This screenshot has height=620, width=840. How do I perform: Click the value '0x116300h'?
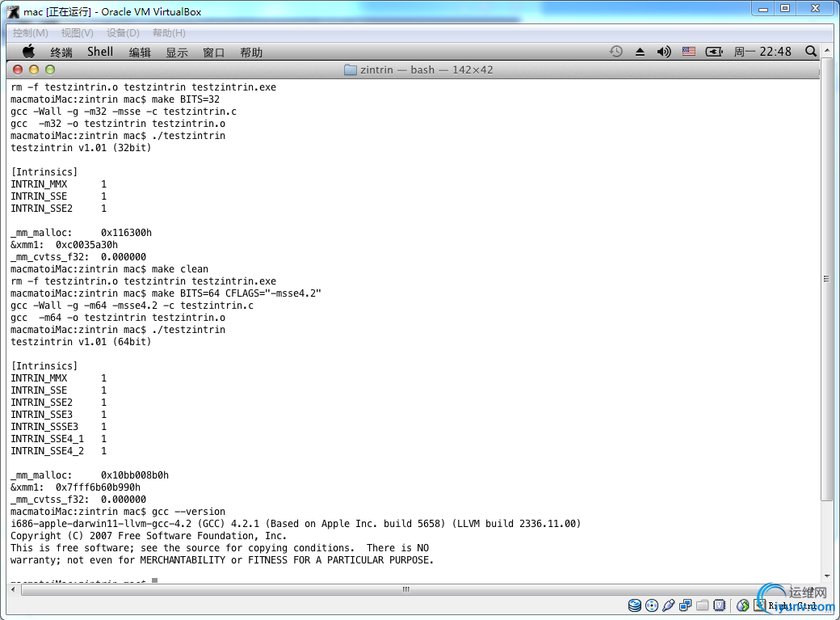pos(126,233)
